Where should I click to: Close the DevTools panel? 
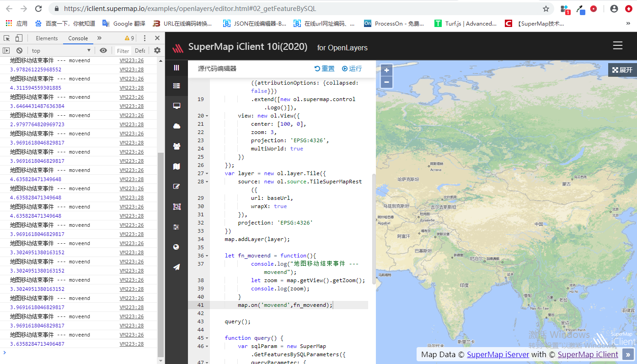157,38
